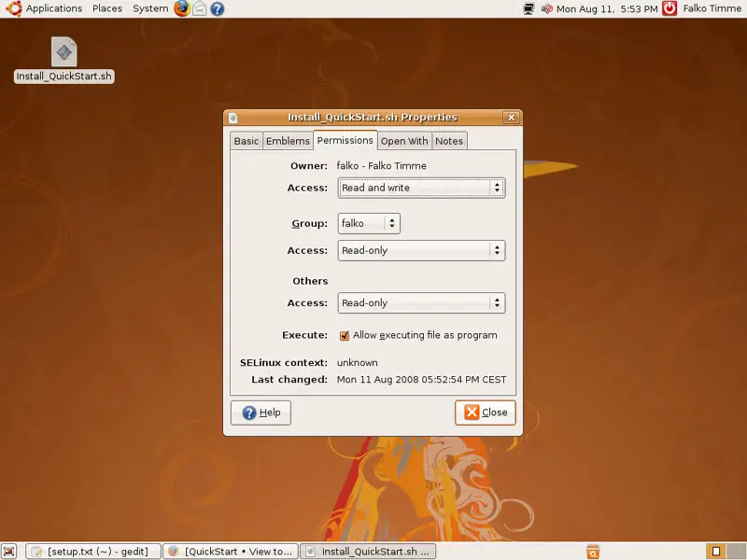The image size is (747, 560).
Task: Click the properties window title bar icon
Action: tap(233, 118)
